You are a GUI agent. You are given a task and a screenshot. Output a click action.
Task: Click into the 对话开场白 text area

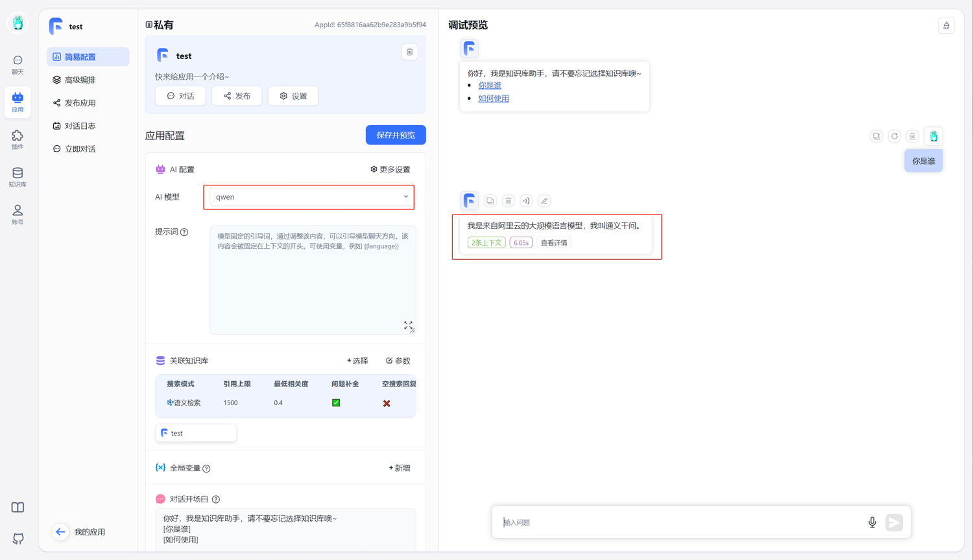[x=285, y=529]
